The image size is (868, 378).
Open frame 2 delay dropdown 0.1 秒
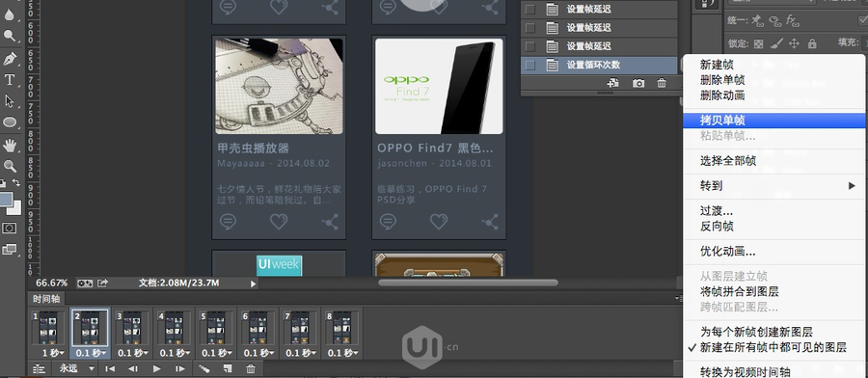91,353
